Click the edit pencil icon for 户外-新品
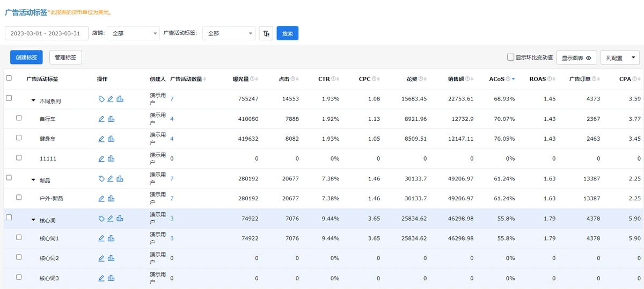 (101, 198)
